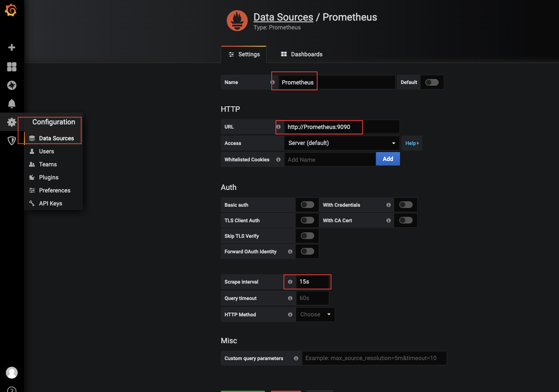559x392 pixels.
Task: Enable the With Credentials toggle
Action: coord(406,205)
